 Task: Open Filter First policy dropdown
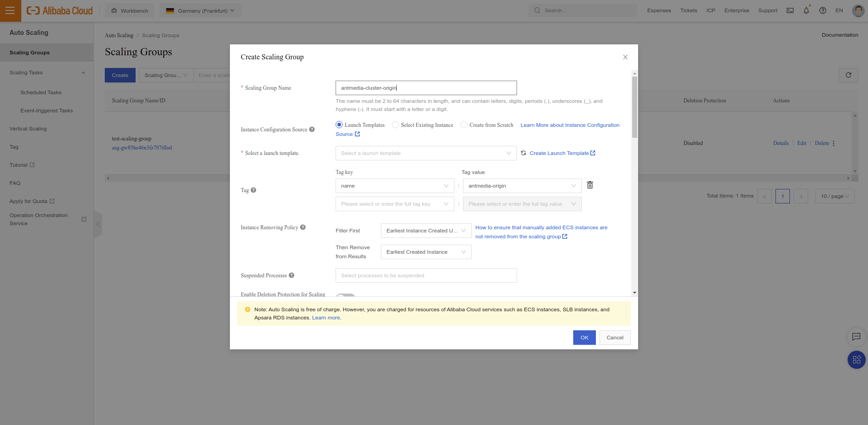(x=426, y=231)
